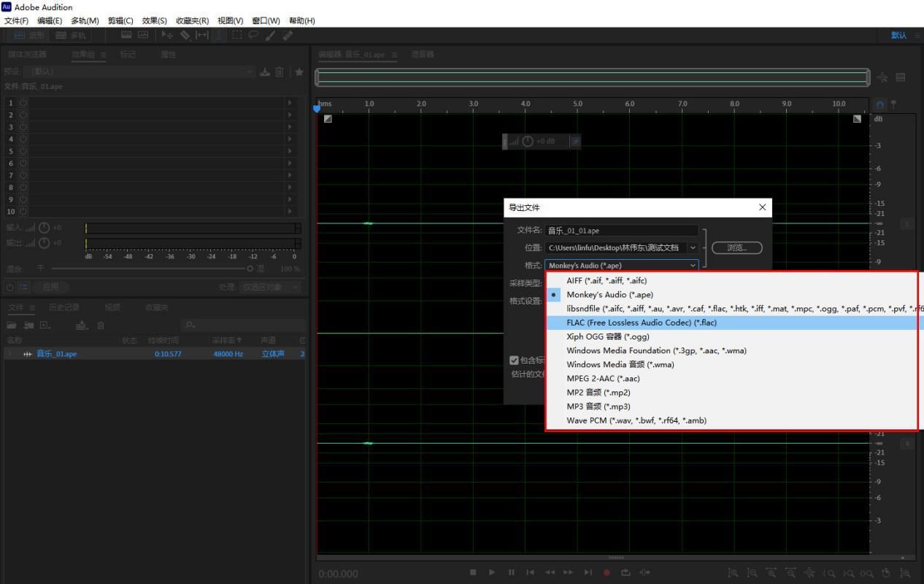Enable the 包含标记 checkbox in the export dialog

(515, 360)
